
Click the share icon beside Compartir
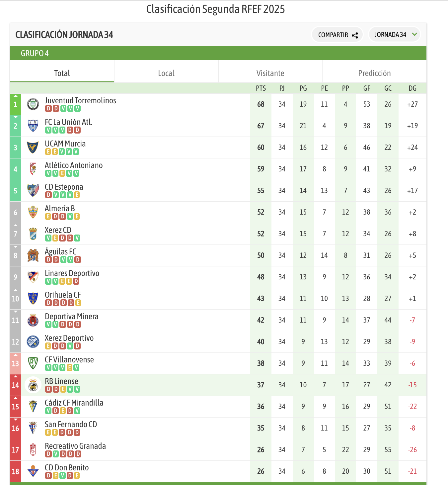coord(355,35)
